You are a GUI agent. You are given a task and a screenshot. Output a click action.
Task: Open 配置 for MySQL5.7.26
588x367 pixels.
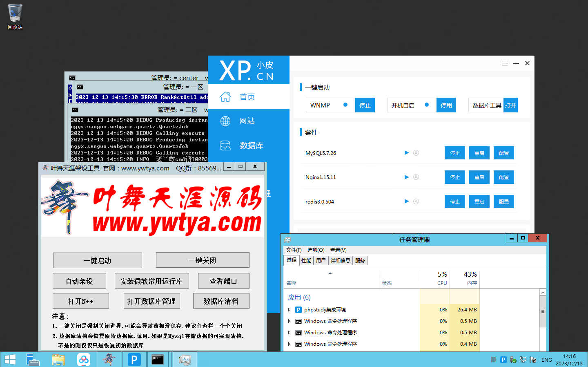[504, 153]
